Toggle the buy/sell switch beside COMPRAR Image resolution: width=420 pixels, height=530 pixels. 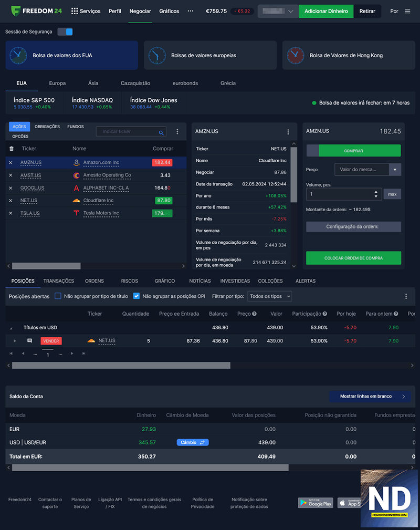(312, 151)
